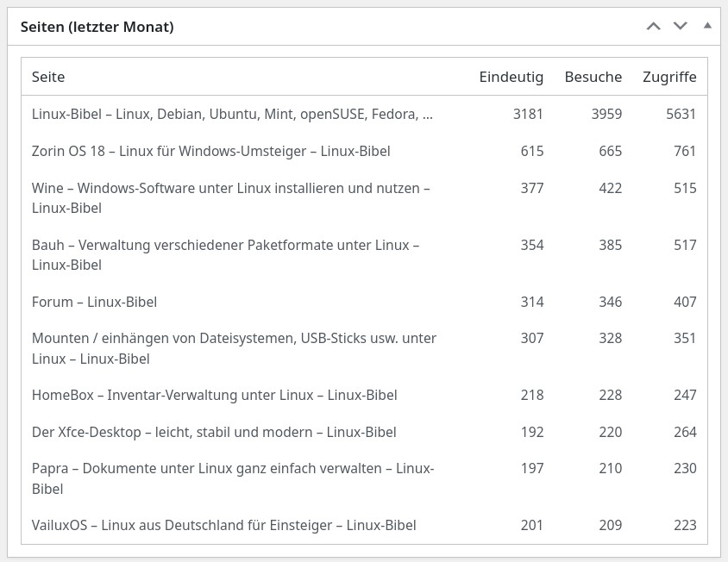Image resolution: width=728 pixels, height=562 pixels.
Task: Click the Forum – Linux-Bibel row
Action: (94, 302)
